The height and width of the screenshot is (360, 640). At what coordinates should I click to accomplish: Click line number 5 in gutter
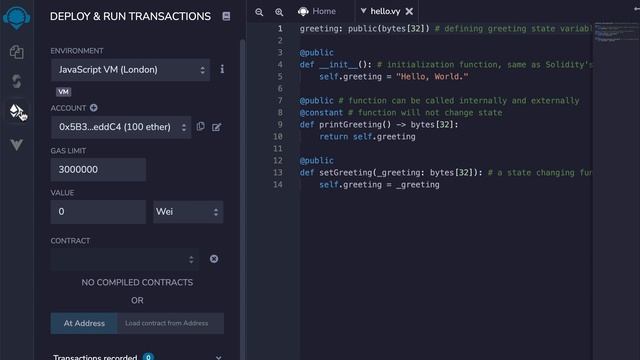coord(280,76)
